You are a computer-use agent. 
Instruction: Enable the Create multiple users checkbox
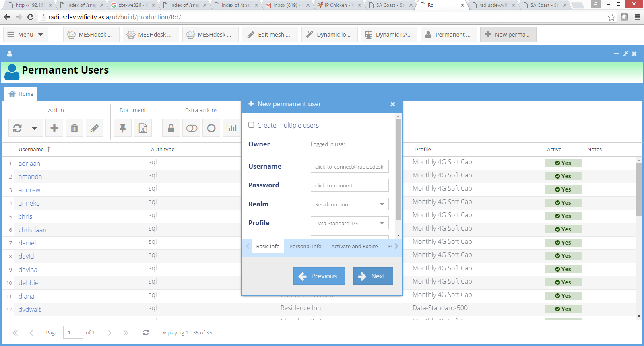pyautogui.click(x=251, y=125)
